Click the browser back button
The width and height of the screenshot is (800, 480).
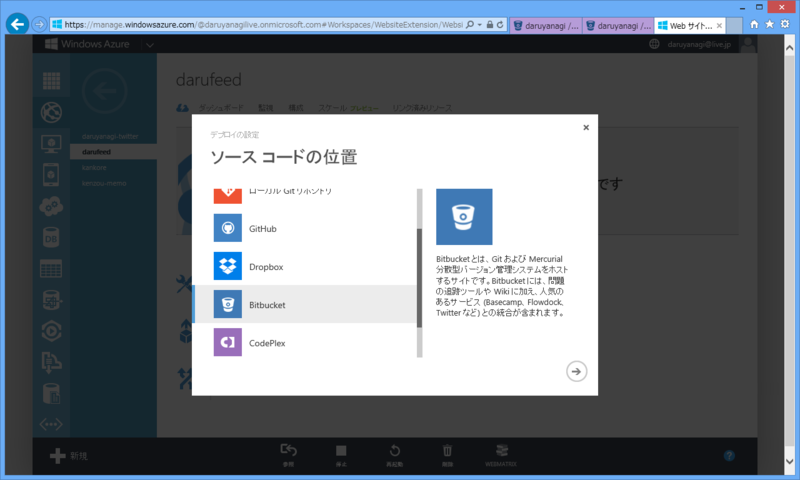(17, 24)
